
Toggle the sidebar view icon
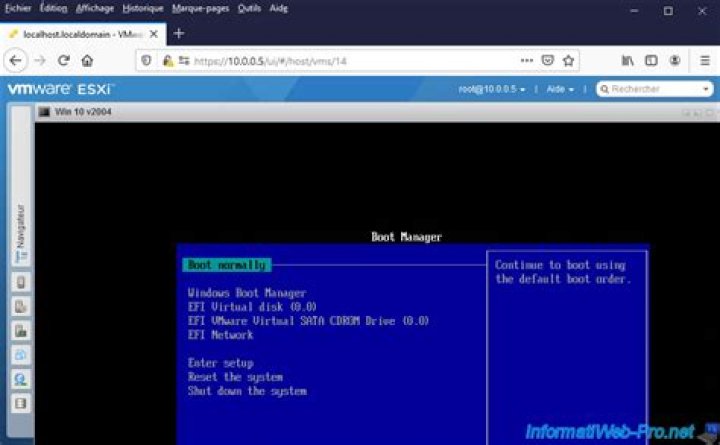point(651,61)
